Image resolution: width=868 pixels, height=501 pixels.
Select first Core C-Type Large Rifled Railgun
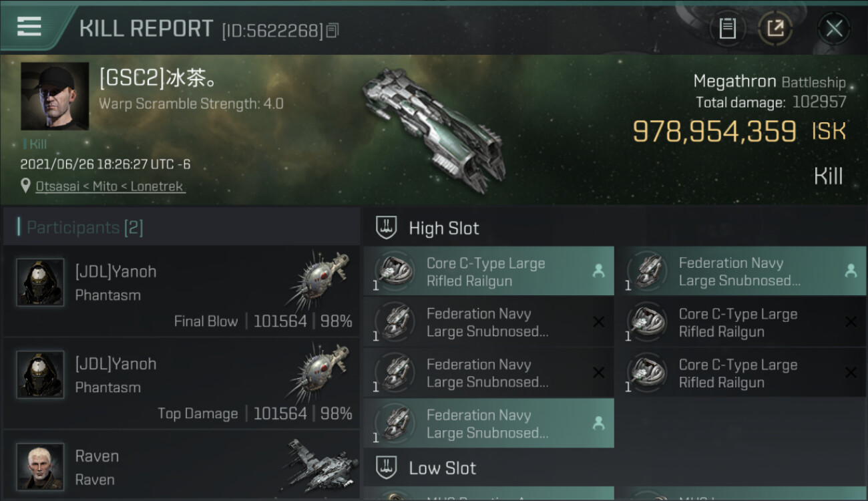(489, 272)
